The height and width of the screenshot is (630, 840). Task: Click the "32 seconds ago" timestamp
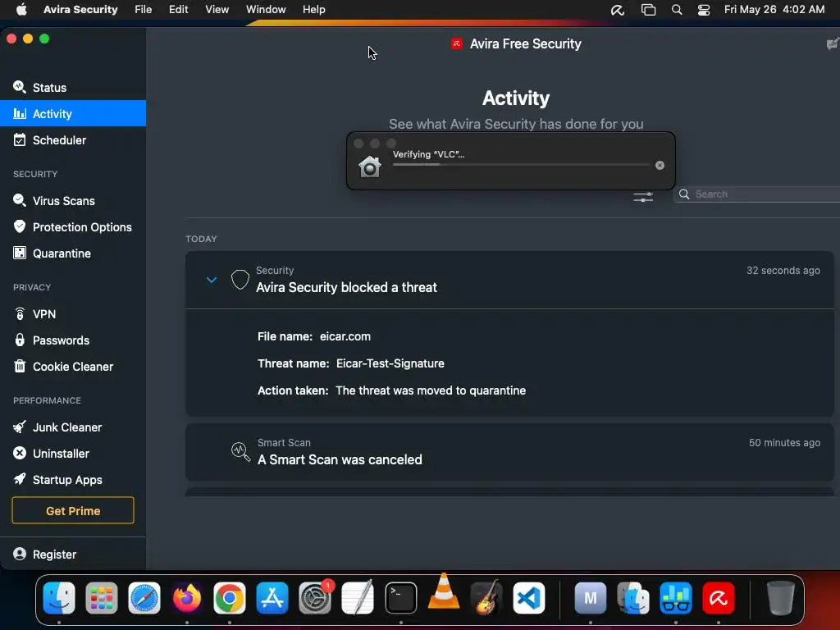point(783,271)
